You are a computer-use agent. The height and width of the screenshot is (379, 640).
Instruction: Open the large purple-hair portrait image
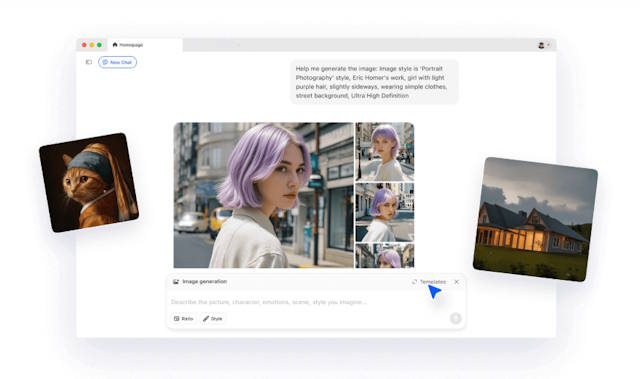[264, 195]
